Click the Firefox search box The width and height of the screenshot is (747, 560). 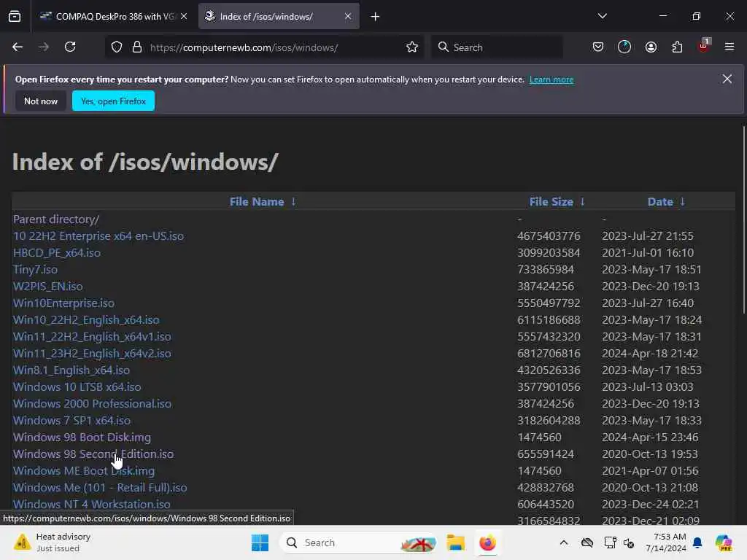(497, 47)
